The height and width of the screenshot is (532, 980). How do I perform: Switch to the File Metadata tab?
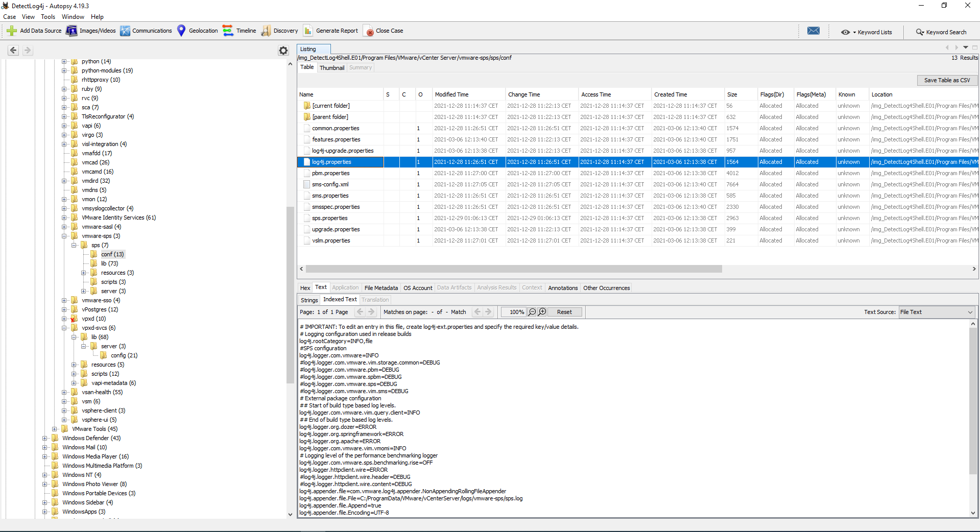pyautogui.click(x=380, y=288)
